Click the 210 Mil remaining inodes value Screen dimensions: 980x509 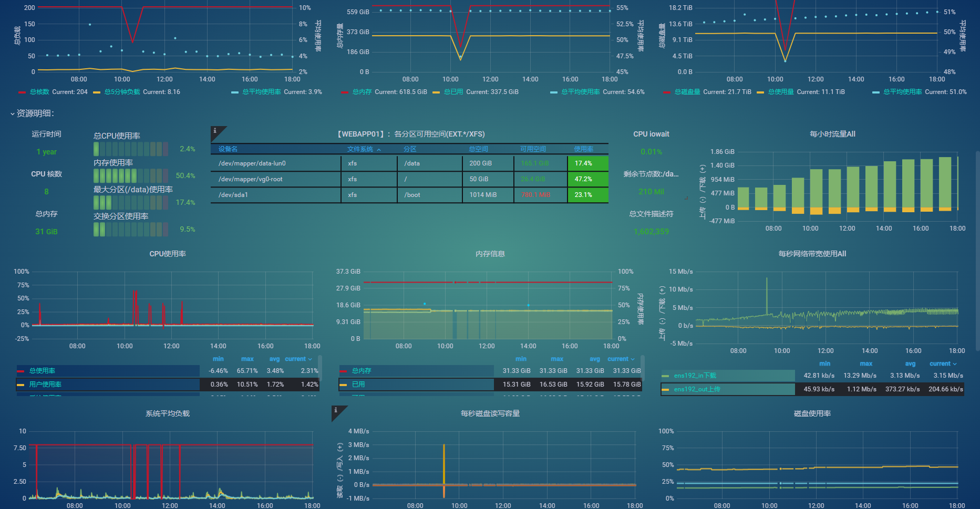click(651, 192)
